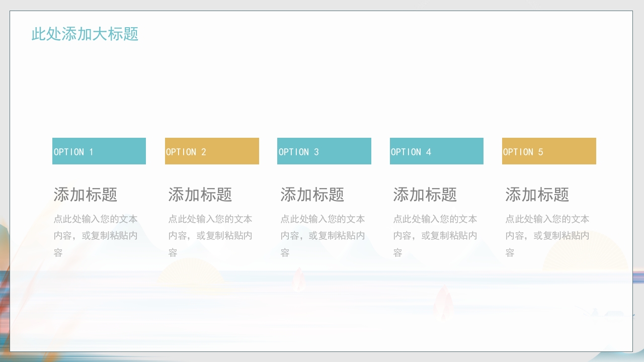Click the body text under OPTION 3
The image size is (644, 362).
[x=321, y=235]
